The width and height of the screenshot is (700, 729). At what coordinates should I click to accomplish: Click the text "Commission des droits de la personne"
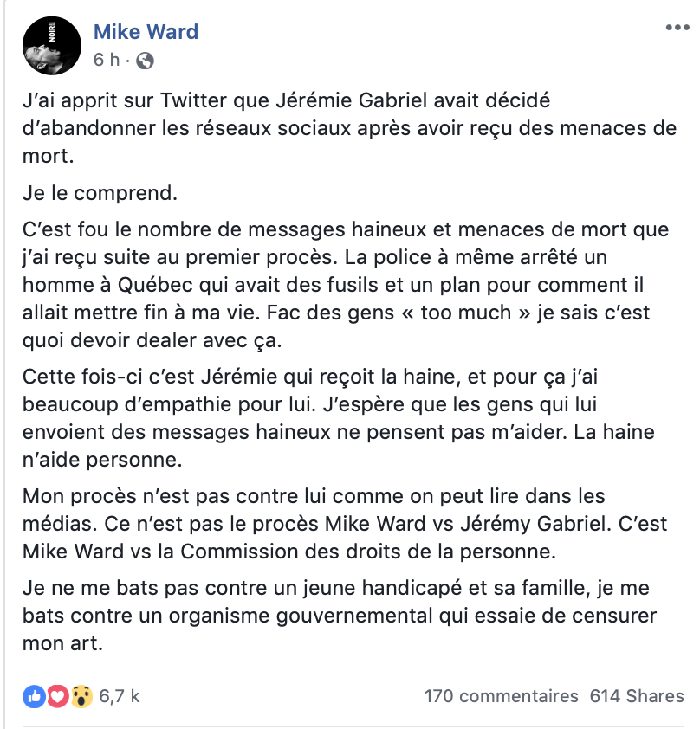[x=367, y=552]
